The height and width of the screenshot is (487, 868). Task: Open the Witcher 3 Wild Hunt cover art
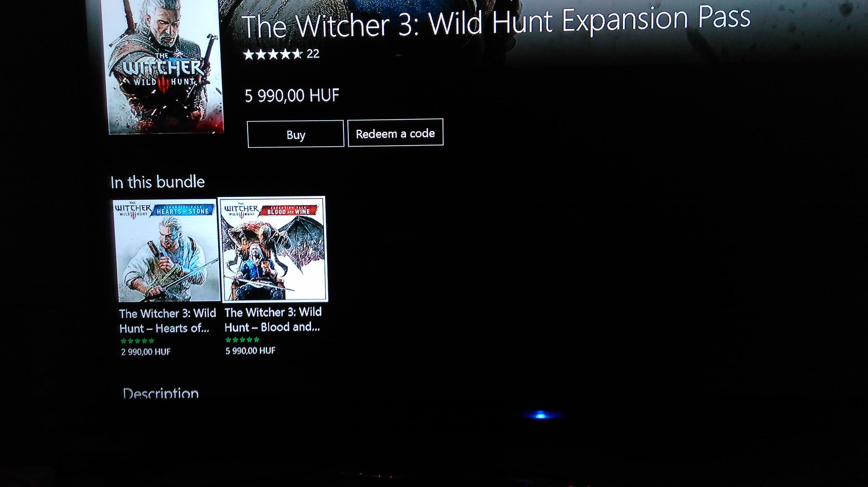[x=165, y=66]
